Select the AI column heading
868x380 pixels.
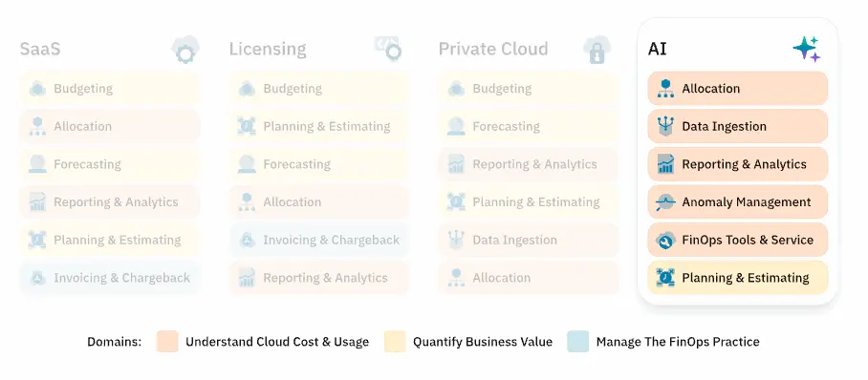click(657, 49)
